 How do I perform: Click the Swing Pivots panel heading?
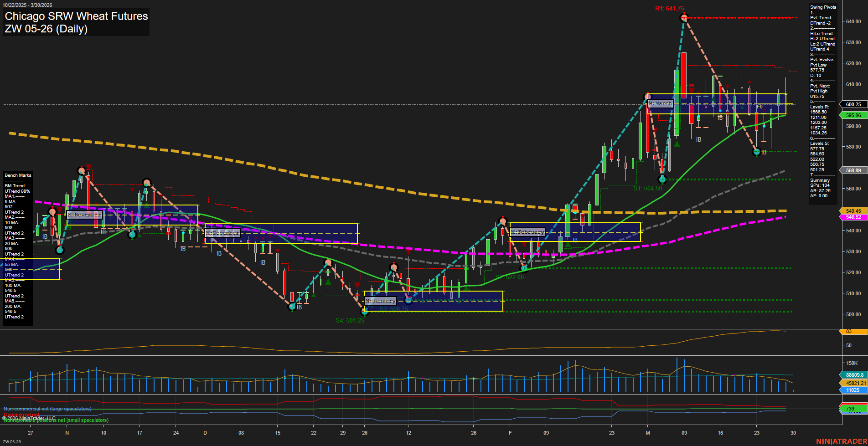point(823,7)
